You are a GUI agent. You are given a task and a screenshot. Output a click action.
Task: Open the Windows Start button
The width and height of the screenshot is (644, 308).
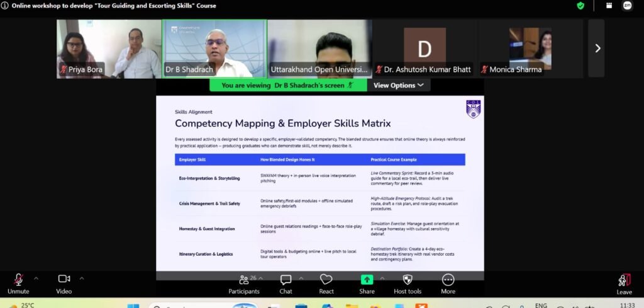[x=133, y=305]
